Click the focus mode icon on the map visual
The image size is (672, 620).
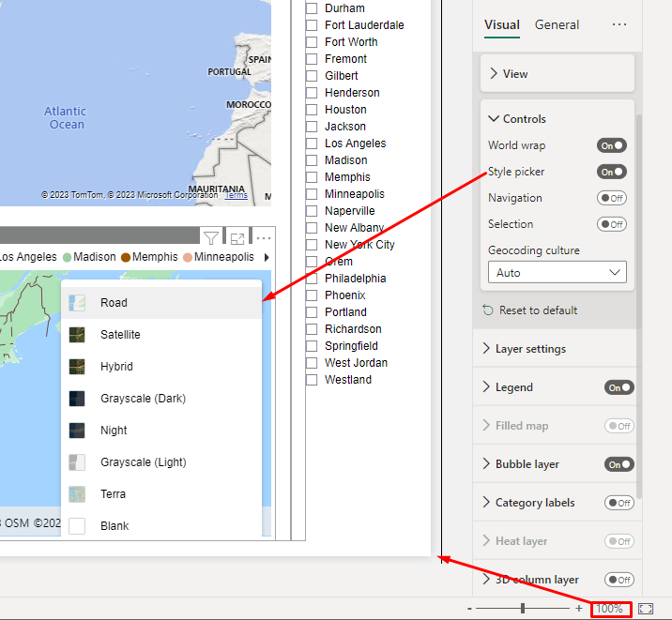point(237,238)
